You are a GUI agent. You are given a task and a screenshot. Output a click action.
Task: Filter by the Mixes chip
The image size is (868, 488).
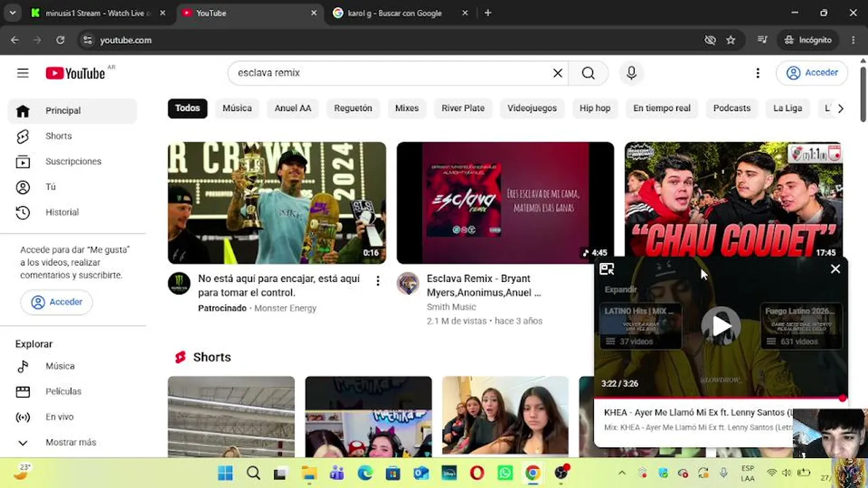pos(407,108)
